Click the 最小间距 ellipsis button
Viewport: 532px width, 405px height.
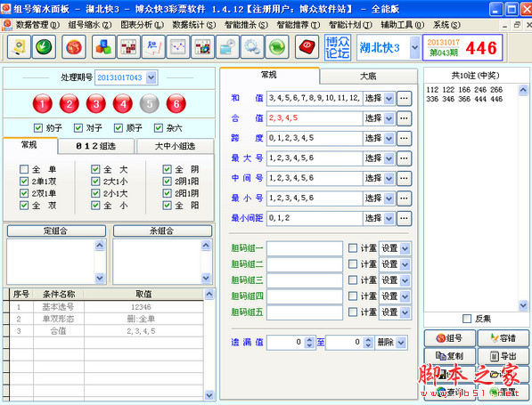[x=404, y=218]
